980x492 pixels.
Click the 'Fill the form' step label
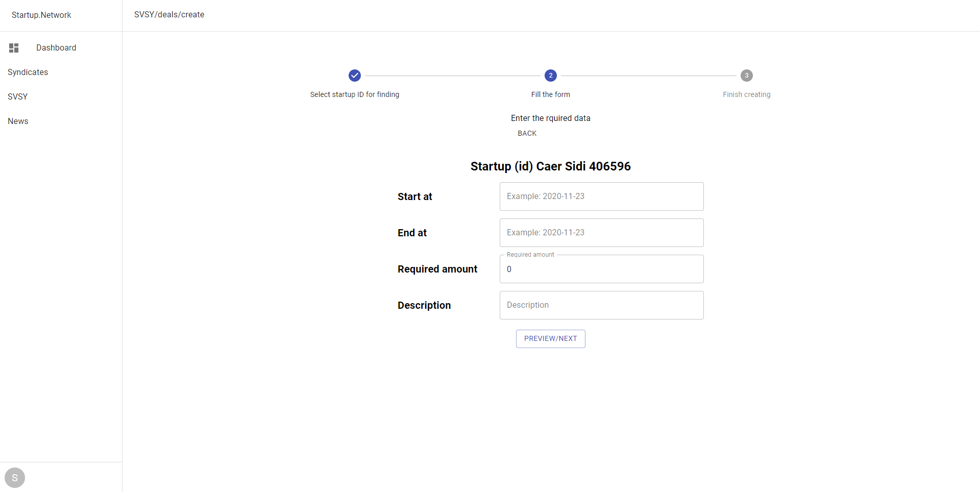point(551,94)
